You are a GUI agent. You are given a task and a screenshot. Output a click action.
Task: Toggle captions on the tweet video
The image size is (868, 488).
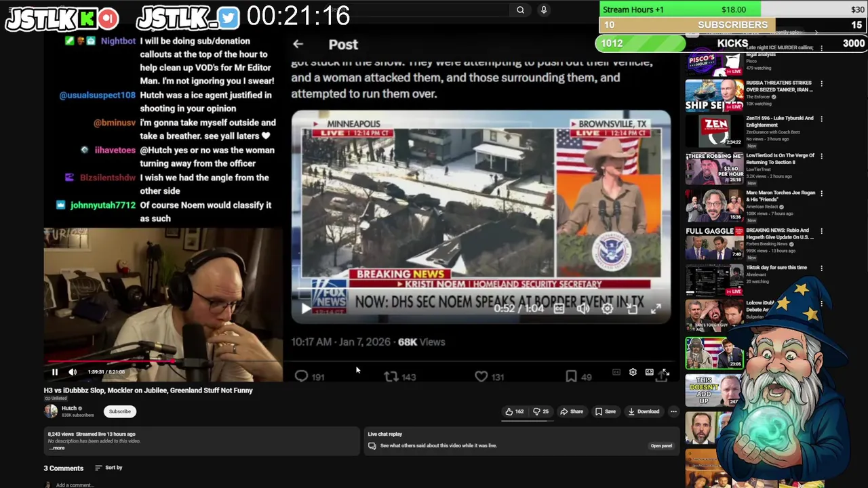559,308
